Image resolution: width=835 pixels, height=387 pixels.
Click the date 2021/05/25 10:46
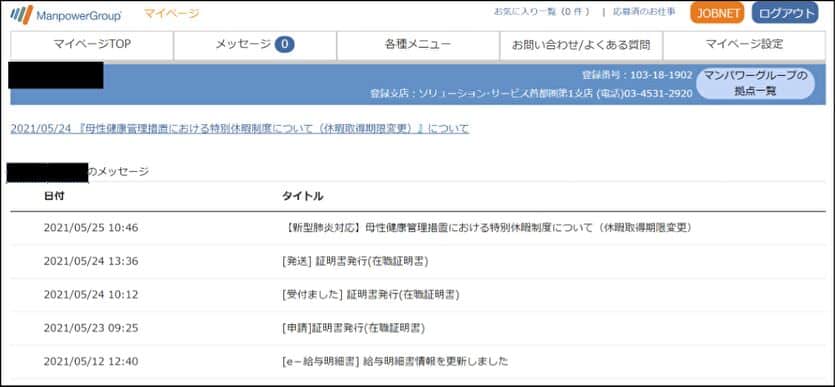[x=91, y=228]
